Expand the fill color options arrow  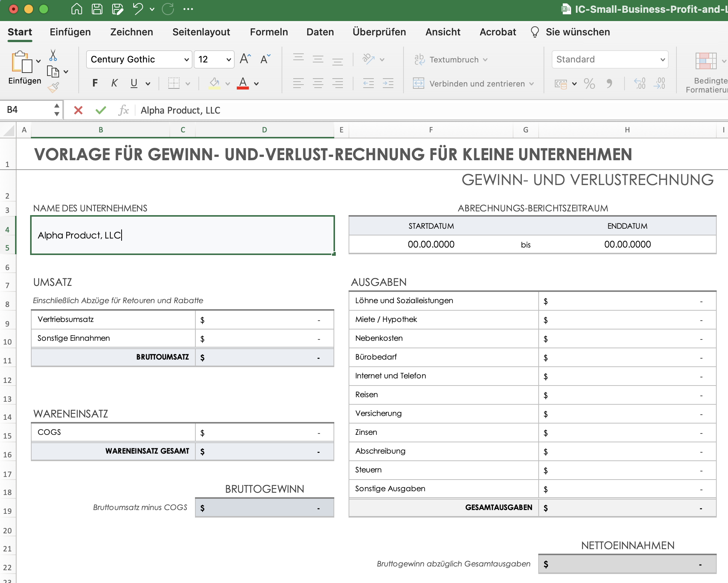pyautogui.click(x=228, y=84)
